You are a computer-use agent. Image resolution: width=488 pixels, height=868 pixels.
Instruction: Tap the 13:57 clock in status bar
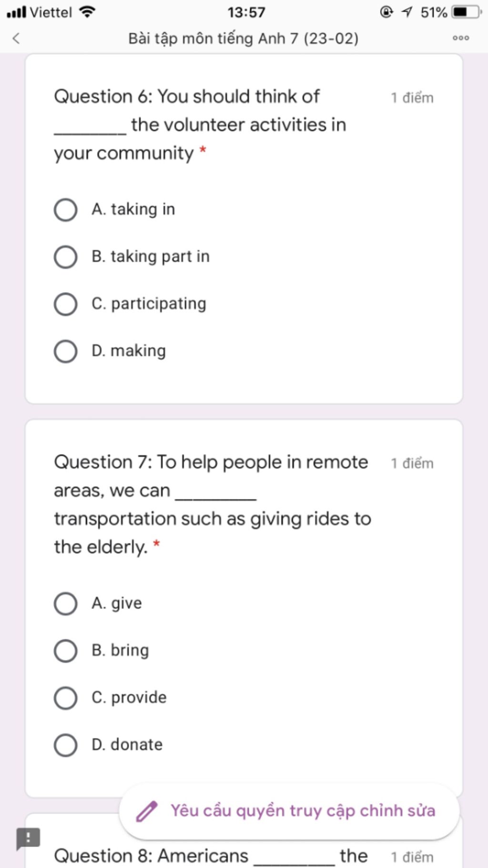click(x=246, y=12)
